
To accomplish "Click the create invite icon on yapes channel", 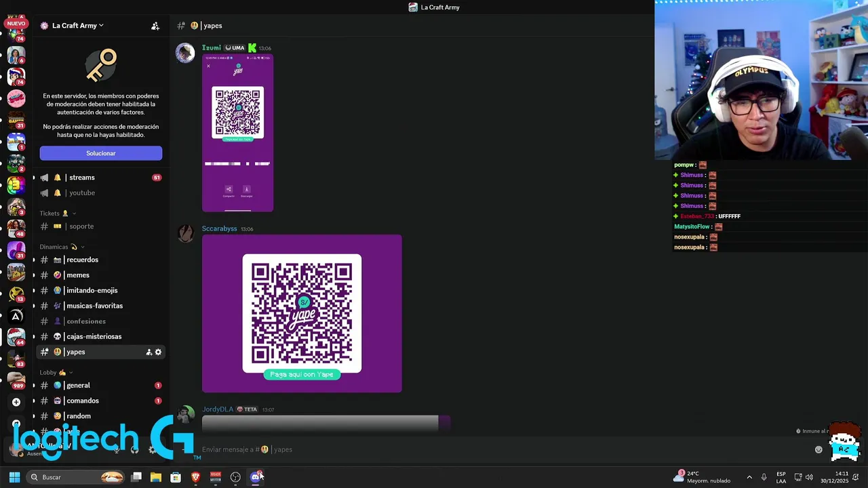I will coord(149,352).
